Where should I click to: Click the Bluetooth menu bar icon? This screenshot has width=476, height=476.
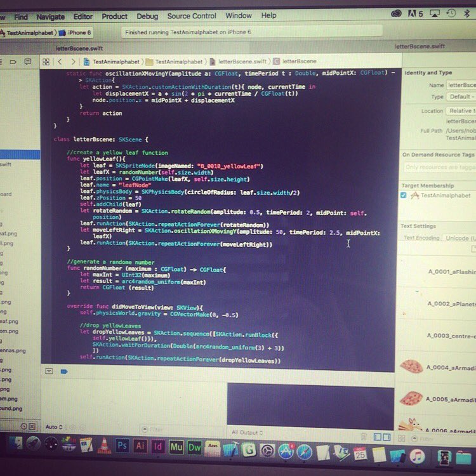[x=466, y=13]
